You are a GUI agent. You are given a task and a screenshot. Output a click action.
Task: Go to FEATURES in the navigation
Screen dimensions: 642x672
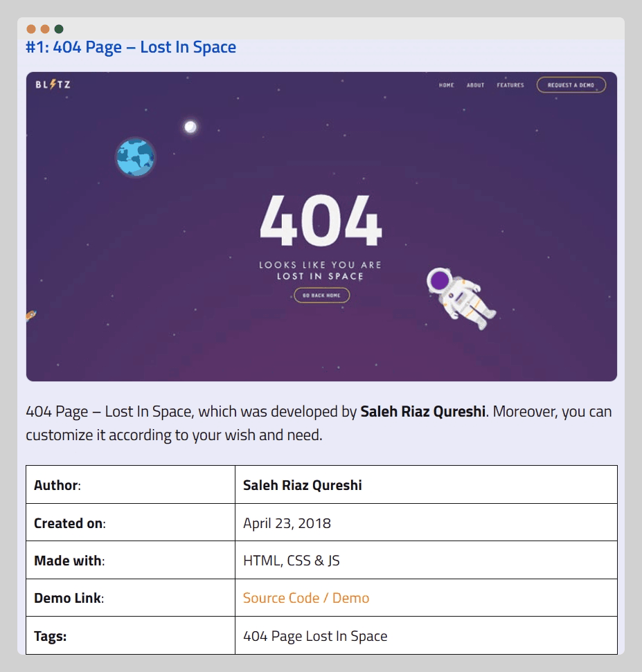click(510, 85)
